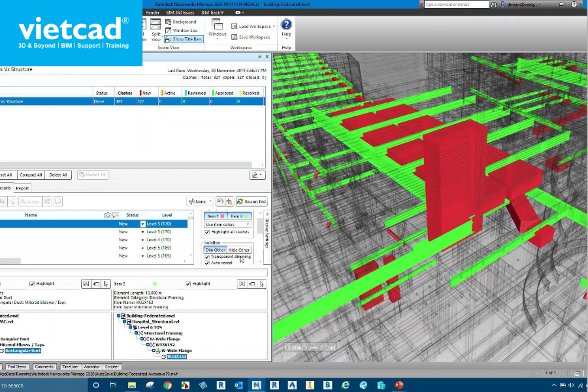588x392 pixels.
Task: Open the None grouping dropdown
Action: pyautogui.click(x=201, y=201)
